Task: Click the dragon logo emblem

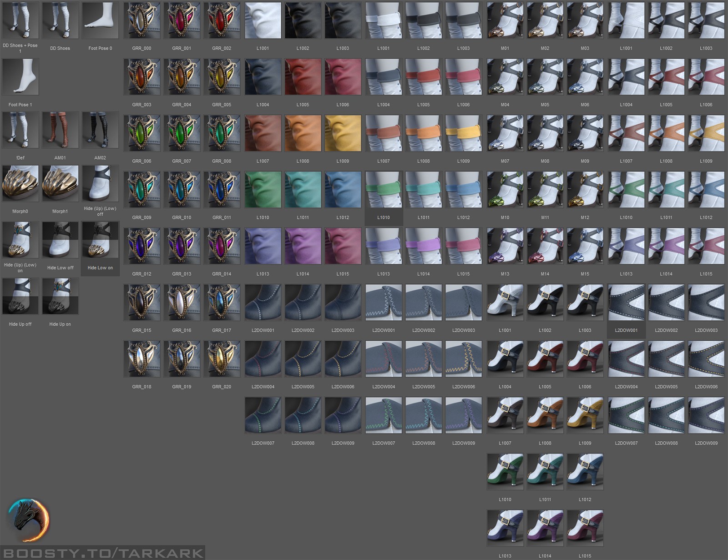Action: point(28,520)
